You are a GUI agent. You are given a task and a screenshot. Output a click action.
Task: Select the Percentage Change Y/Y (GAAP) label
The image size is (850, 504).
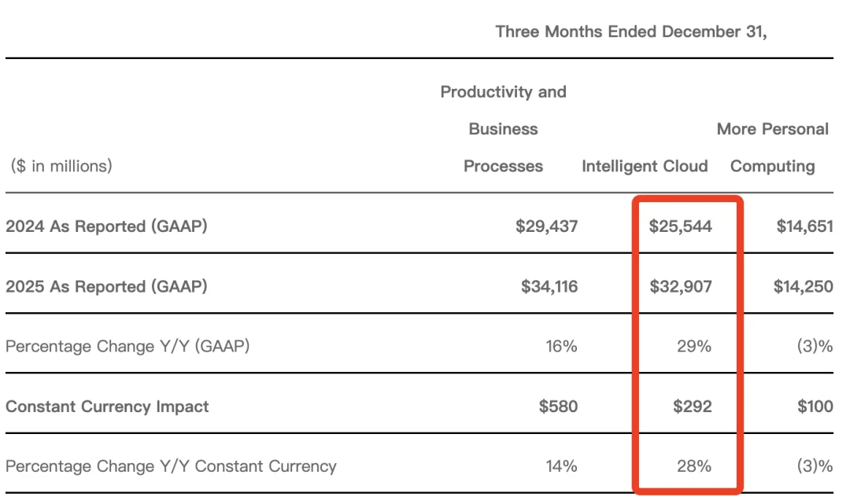pos(128,346)
